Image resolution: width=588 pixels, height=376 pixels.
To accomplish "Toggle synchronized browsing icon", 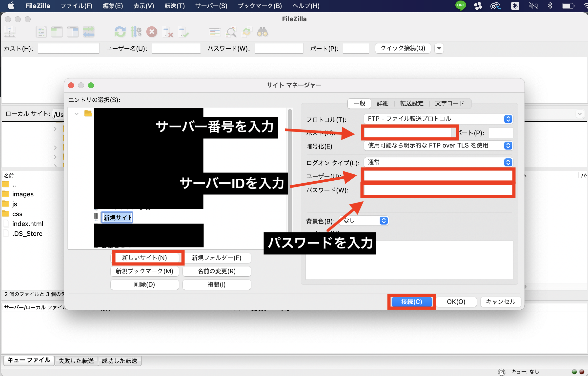I will [x=247, y=32].
